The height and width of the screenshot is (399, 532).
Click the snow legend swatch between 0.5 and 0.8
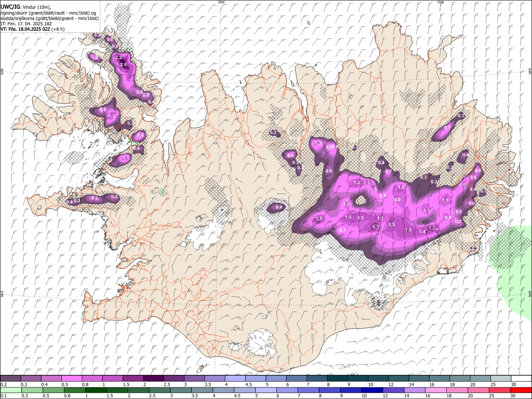(71, 379)
